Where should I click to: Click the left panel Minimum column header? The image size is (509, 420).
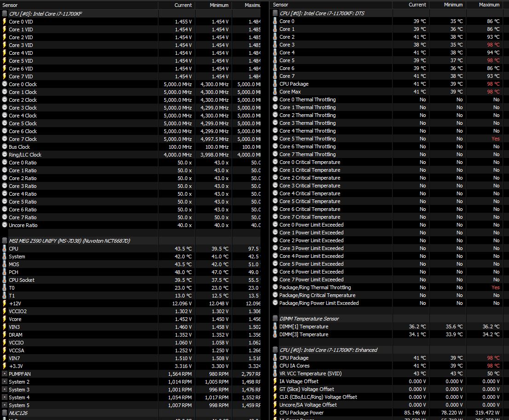pos(213,5)
